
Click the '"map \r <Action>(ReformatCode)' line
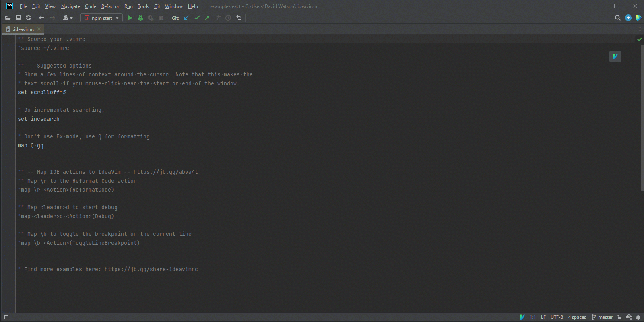click(66, 190)
